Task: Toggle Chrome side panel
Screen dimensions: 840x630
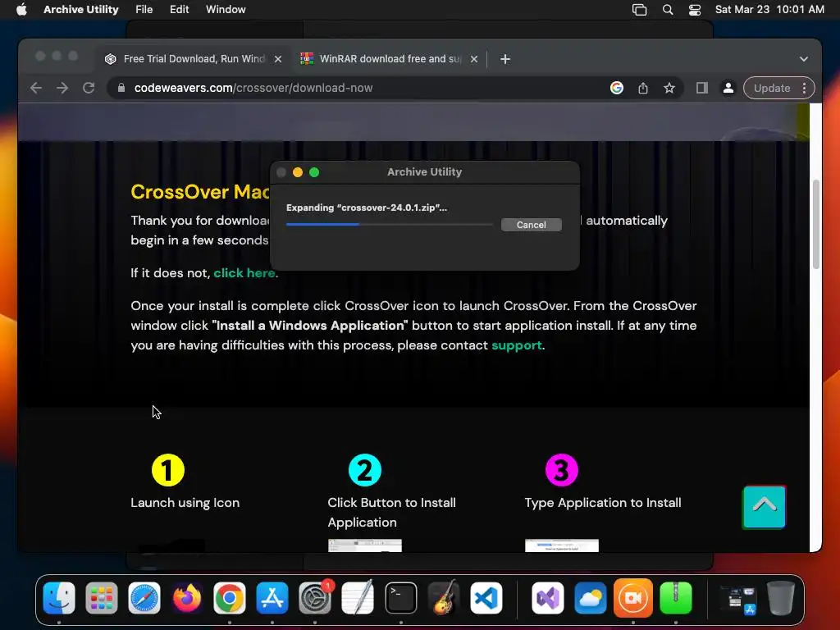Action: pos(702,88)
